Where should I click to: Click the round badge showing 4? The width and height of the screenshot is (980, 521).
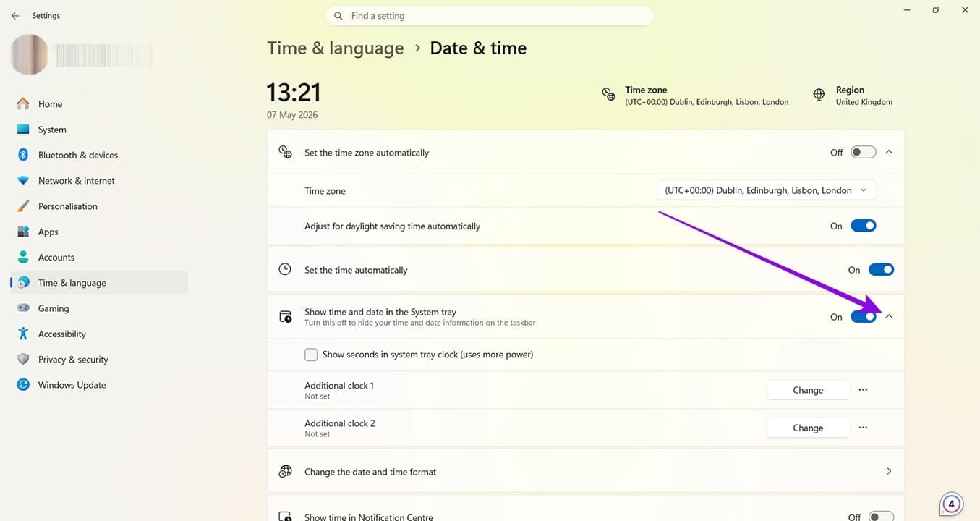click(x=951, y=504)
